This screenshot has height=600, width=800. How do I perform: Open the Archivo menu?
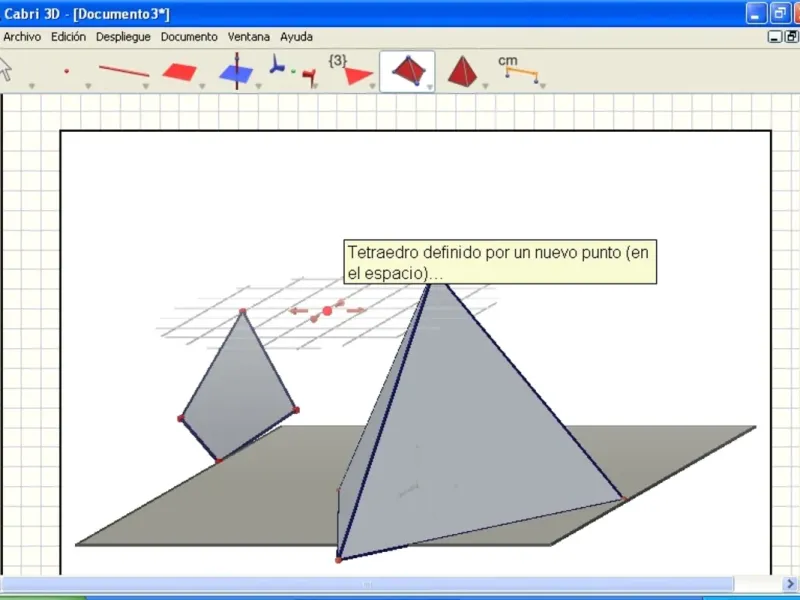point(22,37)
